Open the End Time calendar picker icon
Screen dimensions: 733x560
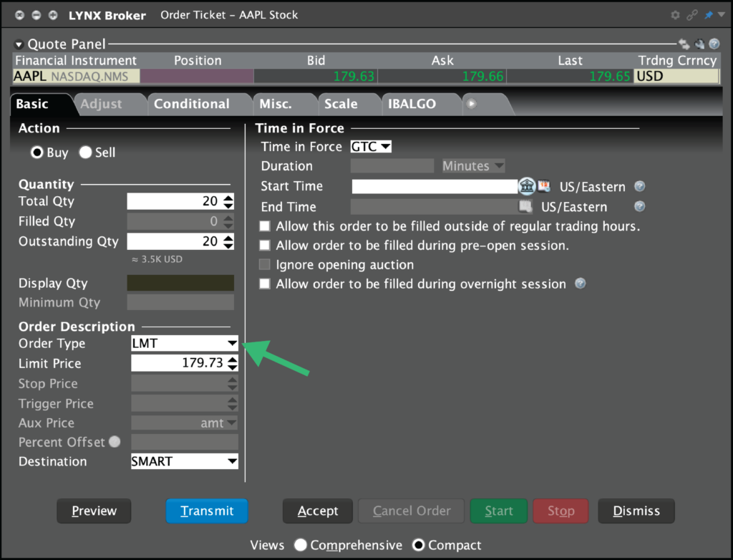[525, 206]
